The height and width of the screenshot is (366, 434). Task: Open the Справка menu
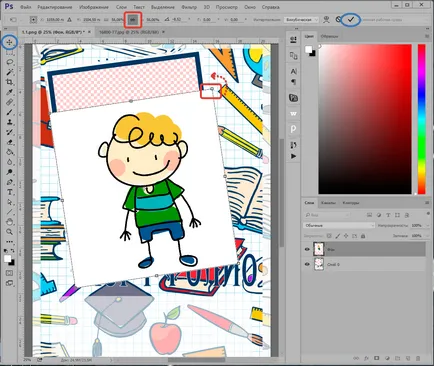[x=270, y=7]
